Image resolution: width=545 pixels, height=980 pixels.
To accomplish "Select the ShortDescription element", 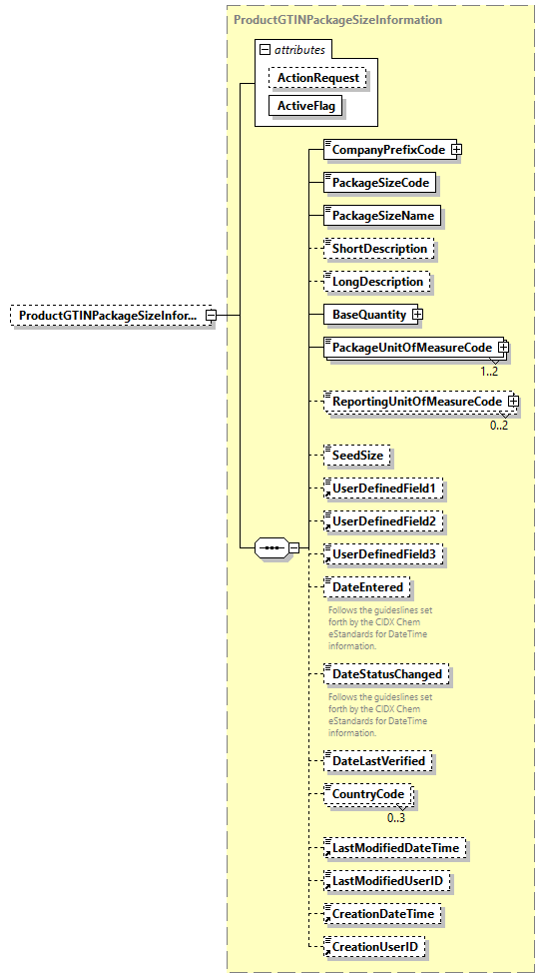I will pos(379,249).
